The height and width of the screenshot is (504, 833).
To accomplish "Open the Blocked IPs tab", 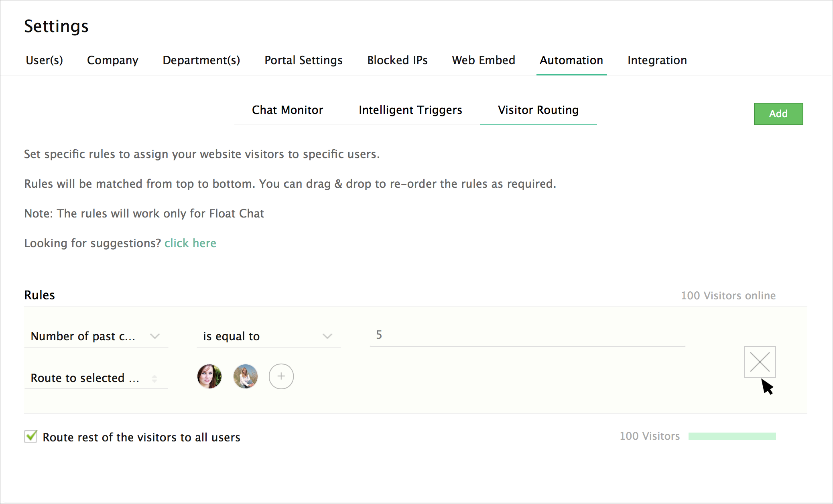I will (397, 60).
